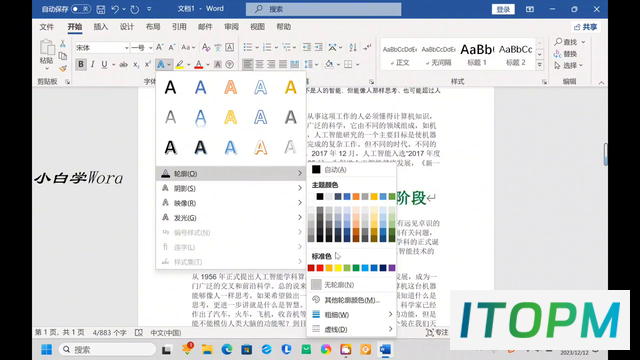This screenshot has width=640, height=360.
Task: Open 其他轮廓颜色(M) more colors
Action: [x=352, y=300]
